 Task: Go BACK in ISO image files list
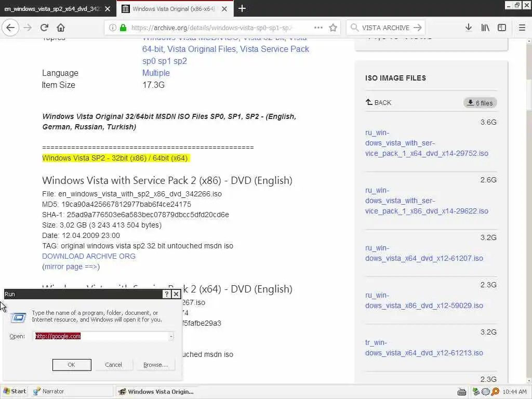379,102
